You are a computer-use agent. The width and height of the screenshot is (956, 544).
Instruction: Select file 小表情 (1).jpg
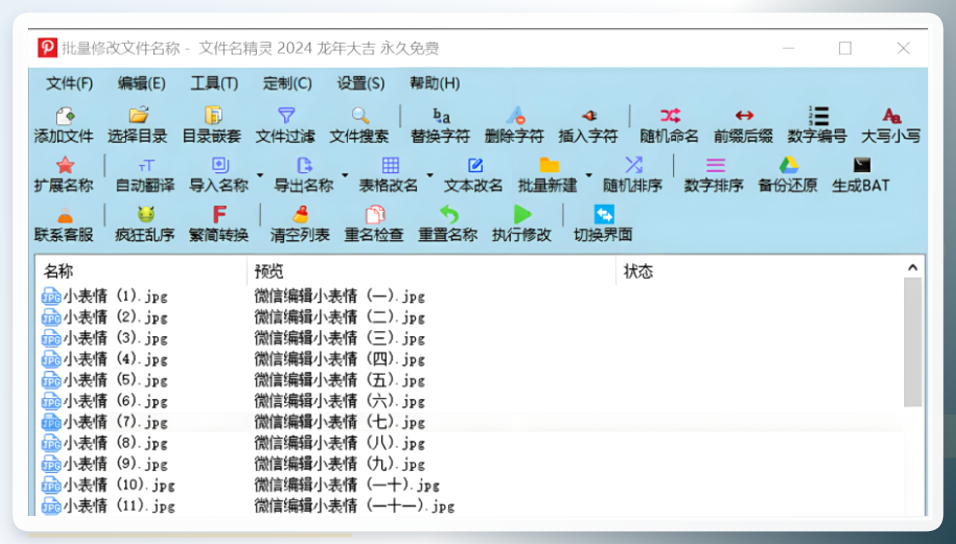click(x=104, y=296)
